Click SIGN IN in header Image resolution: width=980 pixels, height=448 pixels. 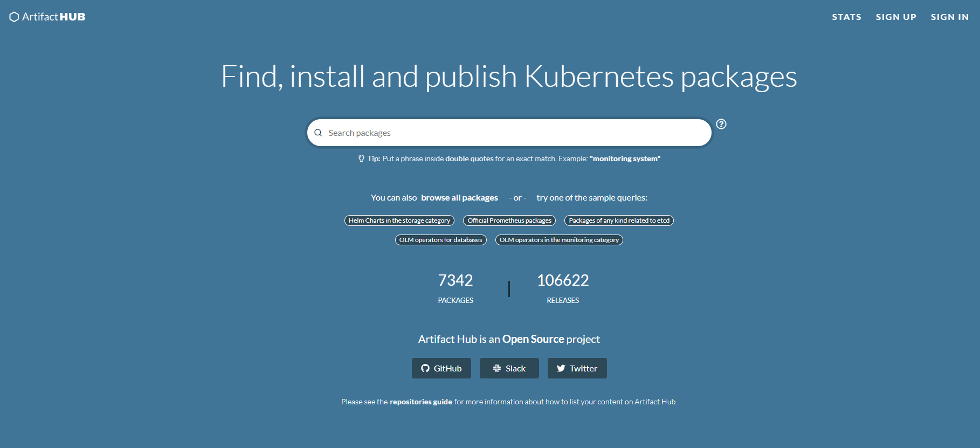tap(949, 17)
